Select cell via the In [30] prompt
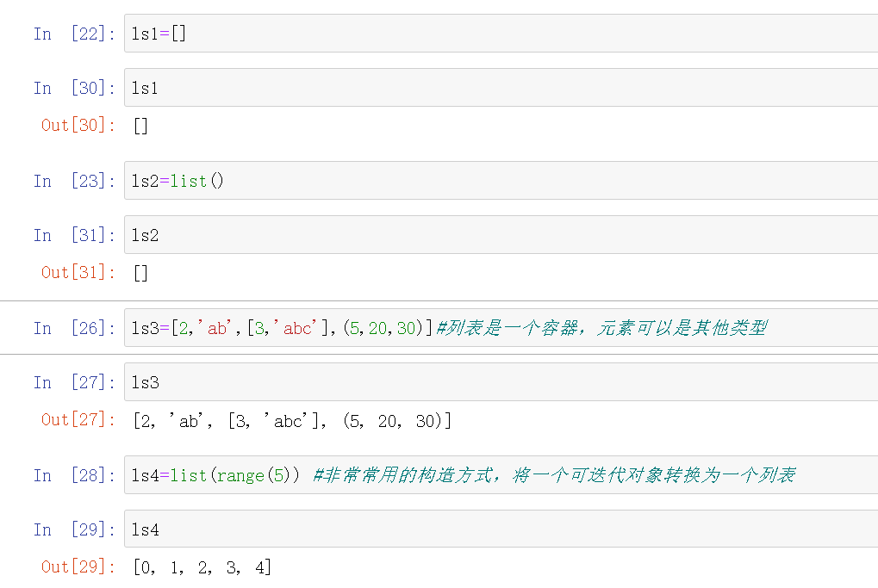878x588 pixels. (74, 88)
